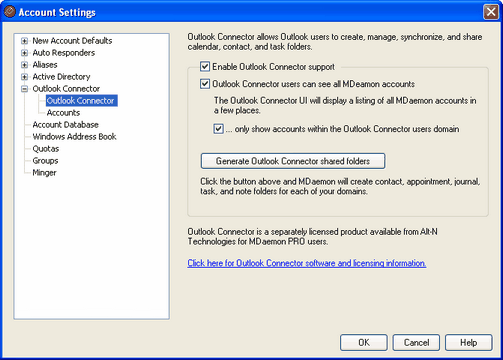Open Help for Account Settings

click(469, 343)
